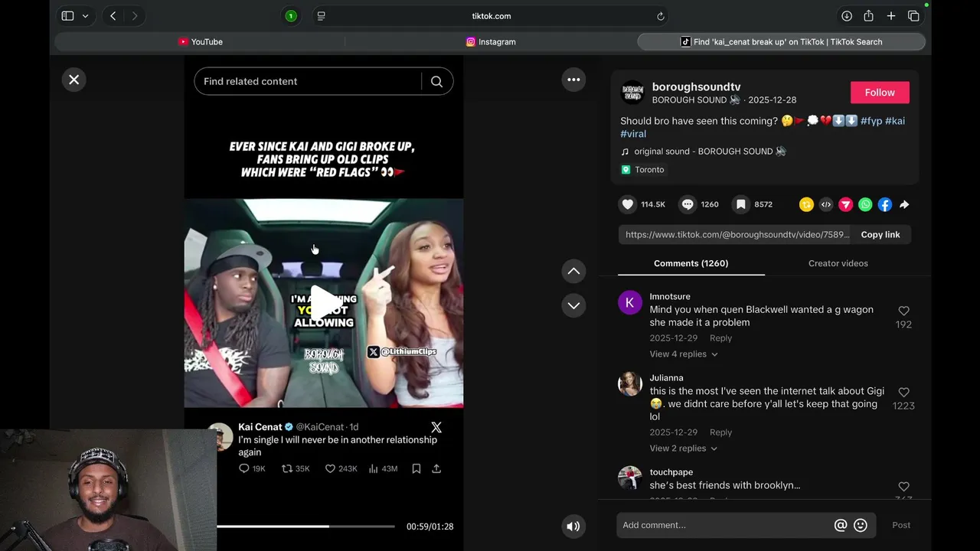This screenshot has height=551, width=980.
Task: Click the tiktok.com address bar
Action: tap(492, 16)
